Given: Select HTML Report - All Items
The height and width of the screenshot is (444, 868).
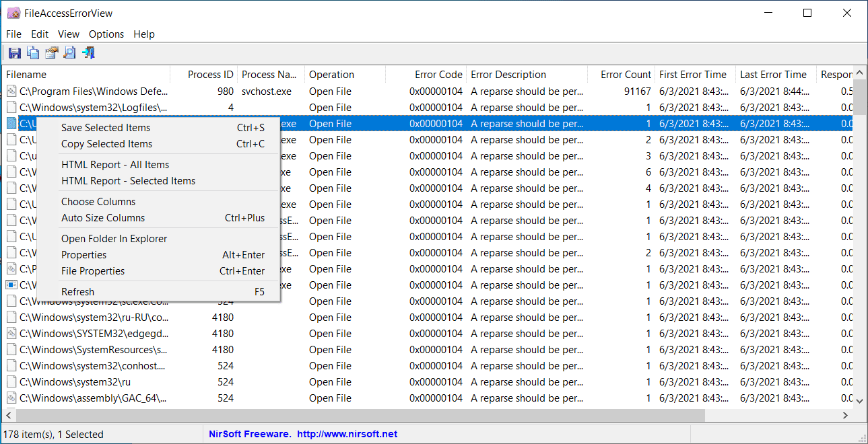Looking at the screenshot, I should pyautogui.click(x=158, y=165).
